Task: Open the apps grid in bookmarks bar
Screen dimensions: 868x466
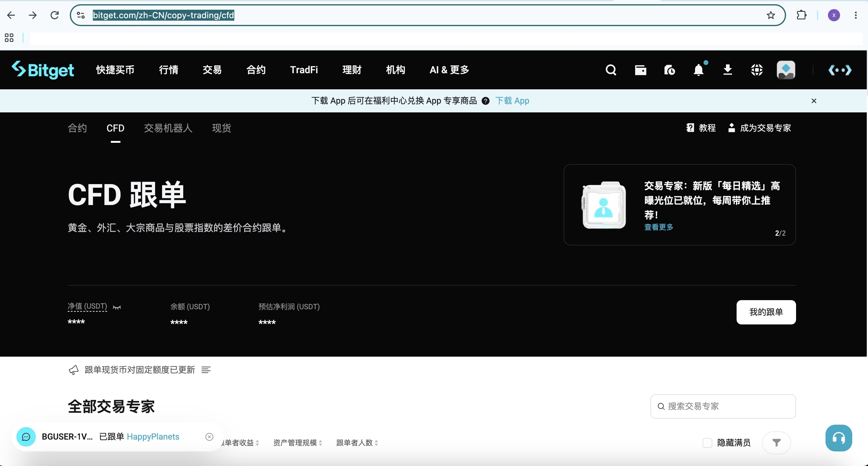Action: click(9, 38)
